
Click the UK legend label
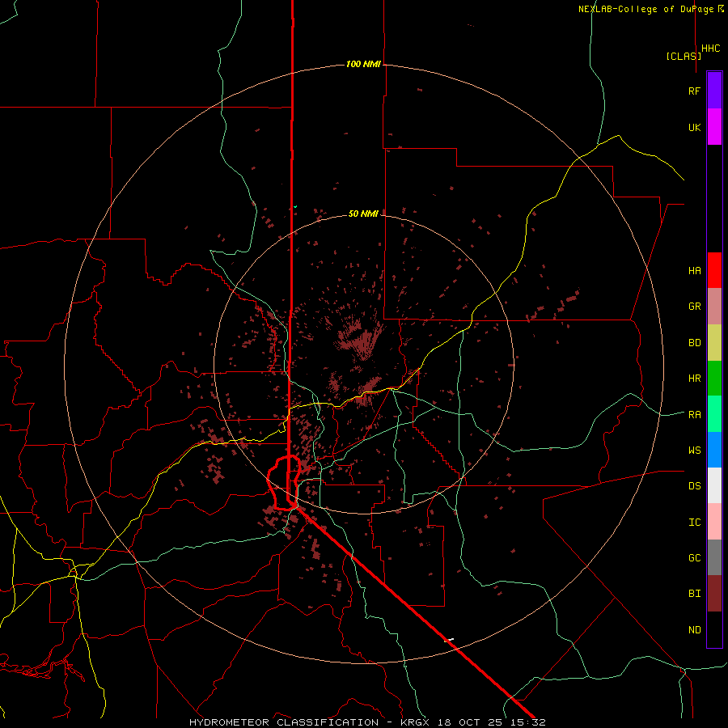click(694, 128)
